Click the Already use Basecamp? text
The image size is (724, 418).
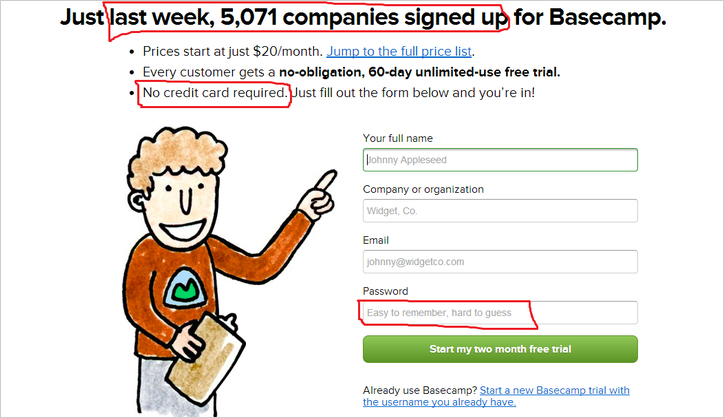point(420,390)
